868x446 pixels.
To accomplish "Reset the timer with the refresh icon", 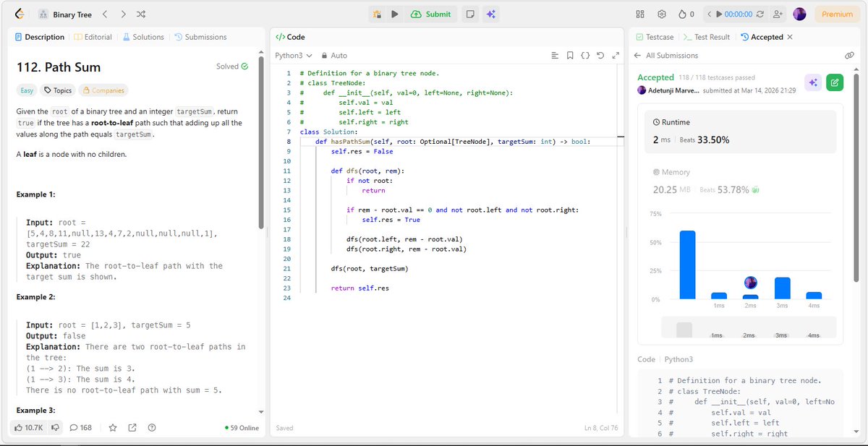I will pyautogui.click(x=761, y=14).
